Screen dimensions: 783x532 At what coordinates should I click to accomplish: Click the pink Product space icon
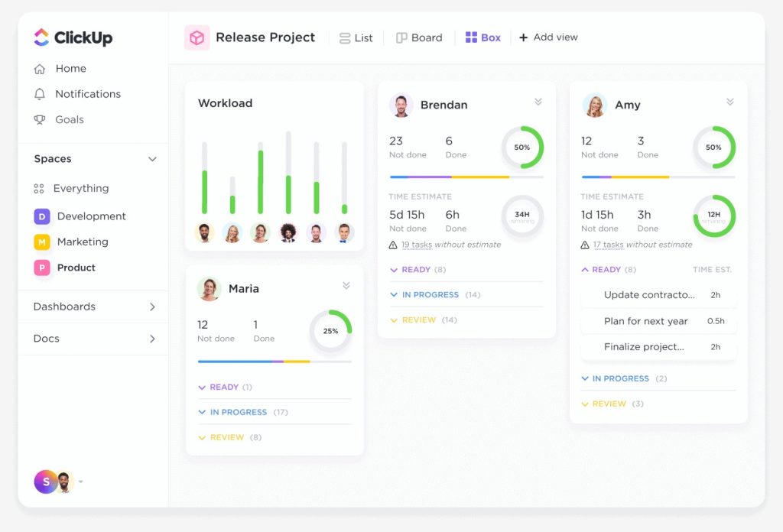(x=42, y=268)
